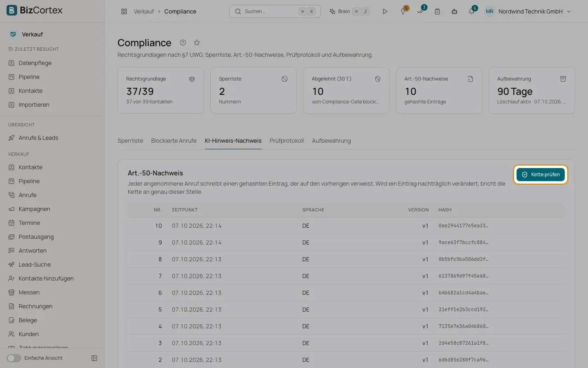Open the lightbulb tips icon with badge 5
Viewport: 588px width, 368px height.
tap(403, 11)
